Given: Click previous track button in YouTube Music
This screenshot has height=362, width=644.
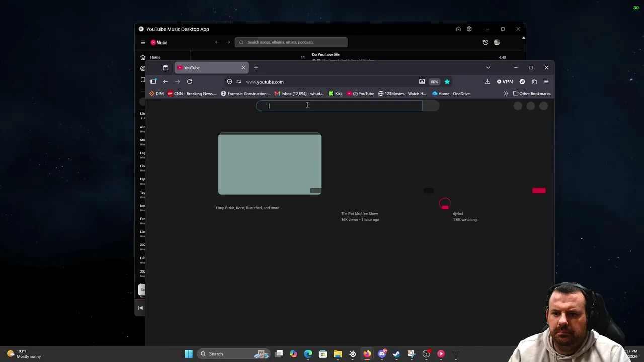Looking at the screenshot, I should point(141,308).
